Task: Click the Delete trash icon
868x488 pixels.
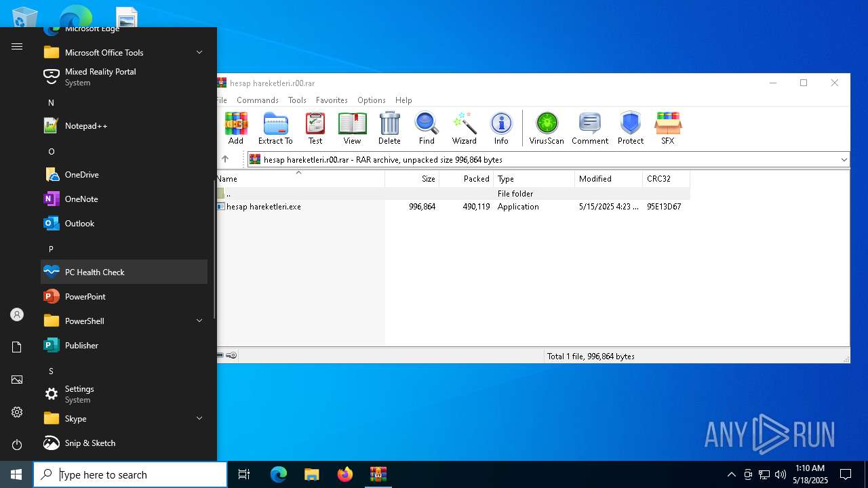Action: (389, 129)
